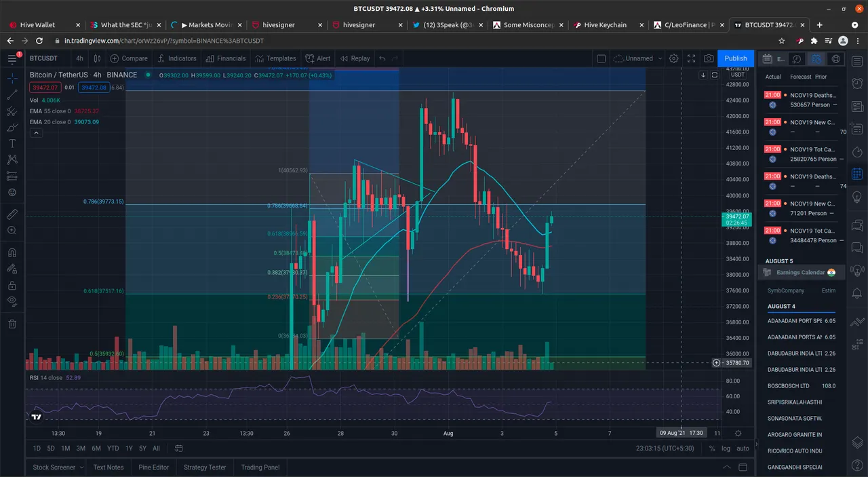Select the 1D date range
Image resolution: width=868 pixels, height=477 pixels.
[37, 448]
